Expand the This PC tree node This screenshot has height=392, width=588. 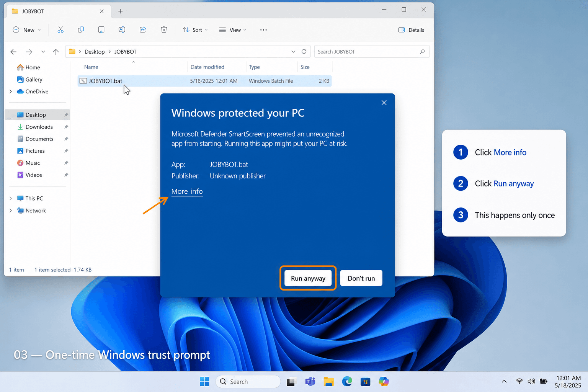[x=11, y=198]
